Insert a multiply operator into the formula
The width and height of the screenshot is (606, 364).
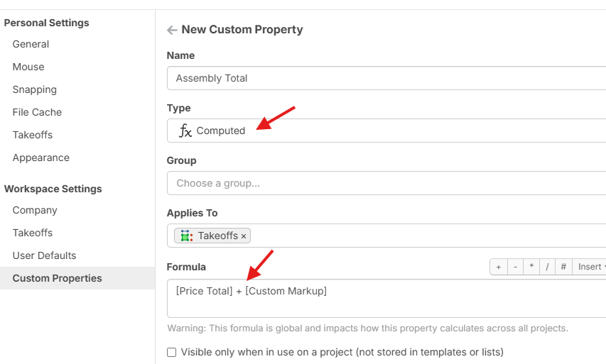pyautogui.click(x=531, y=267)
